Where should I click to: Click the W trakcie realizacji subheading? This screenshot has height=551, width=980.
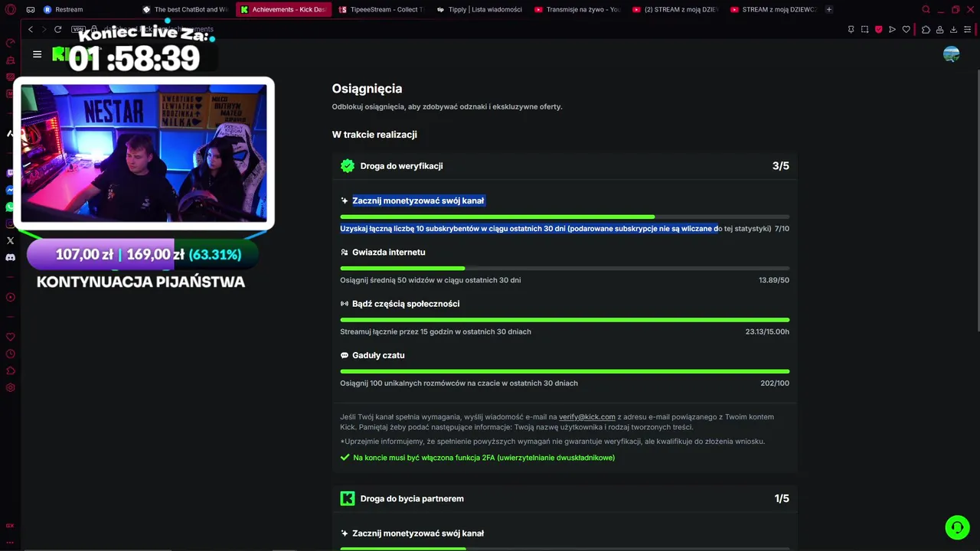pyautogui.click(x=374, y=135)
